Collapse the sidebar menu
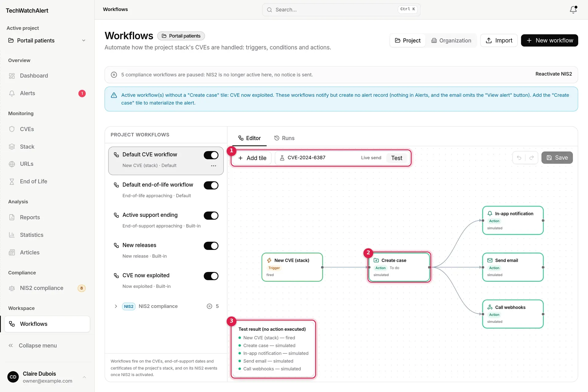The height and width of the screenshot is (392, 588). click(33, 345)
